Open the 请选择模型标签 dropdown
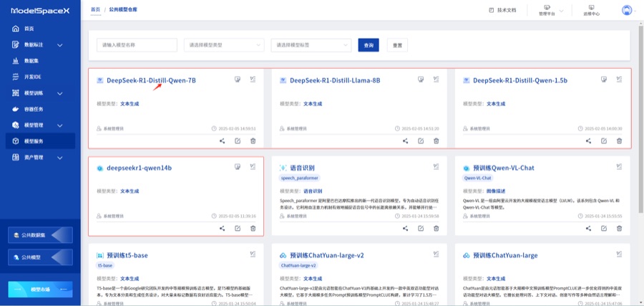The height and width of the screenshot is (306, 644). pos(311,45)
